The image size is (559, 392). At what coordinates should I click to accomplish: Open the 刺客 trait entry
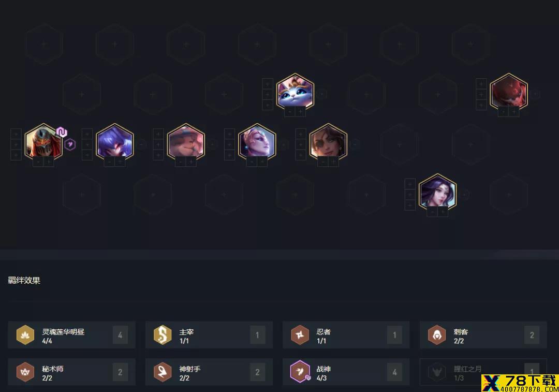(x=483, y=335)
